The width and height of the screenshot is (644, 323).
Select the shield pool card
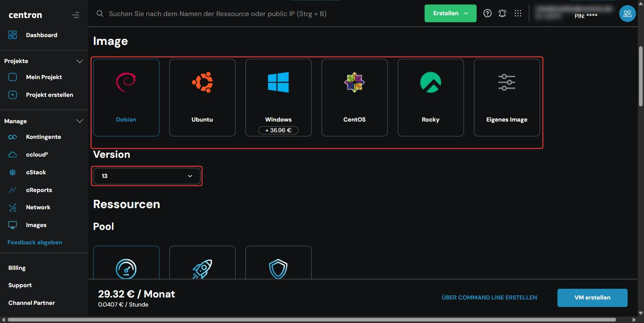click(x=278, y=262)
